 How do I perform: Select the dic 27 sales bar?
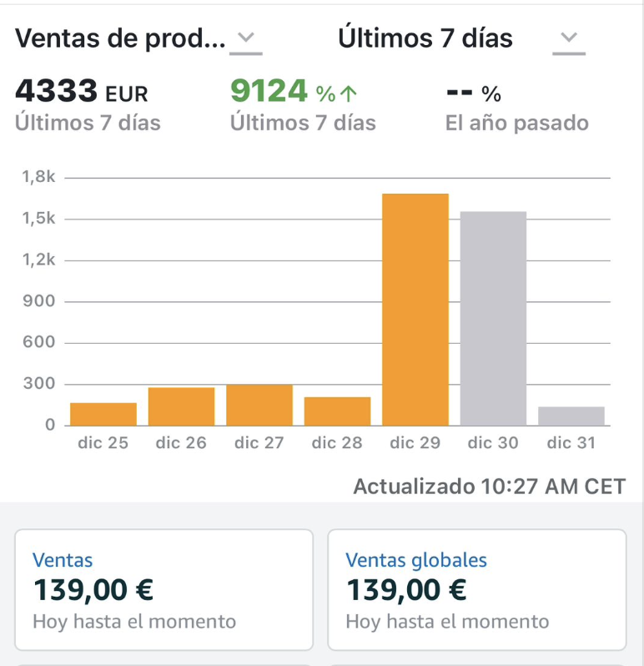point(259,405)
